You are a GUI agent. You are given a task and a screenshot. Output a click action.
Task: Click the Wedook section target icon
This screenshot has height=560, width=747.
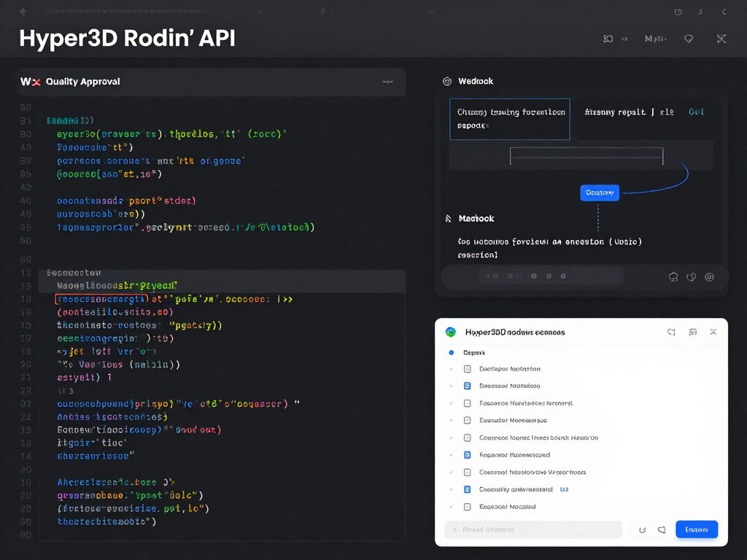[x=447, y=82]
